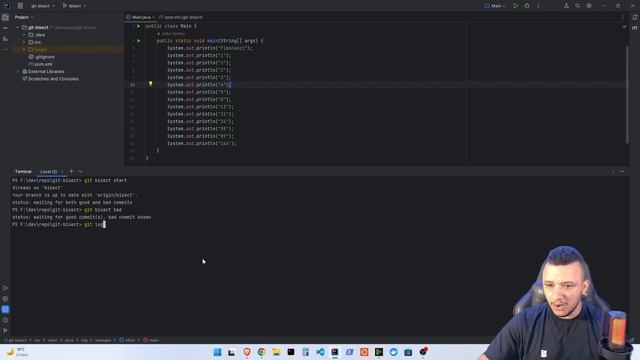Open the Main run configuration dropdown

tap(495, 6)
